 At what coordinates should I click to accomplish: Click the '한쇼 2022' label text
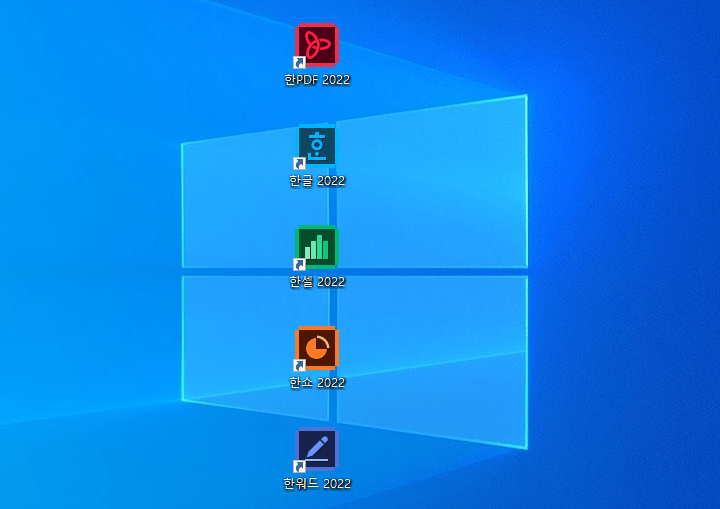coord(317,383)
